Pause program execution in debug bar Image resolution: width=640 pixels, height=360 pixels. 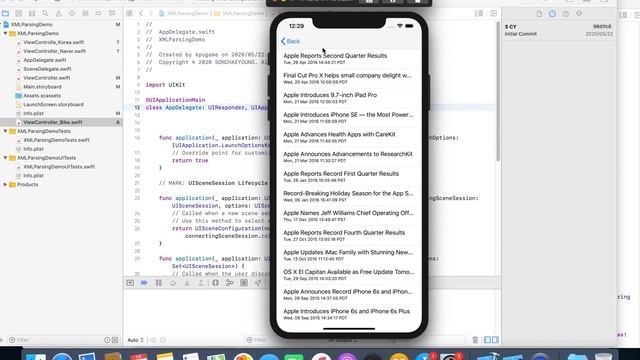(x=159, y=282)
